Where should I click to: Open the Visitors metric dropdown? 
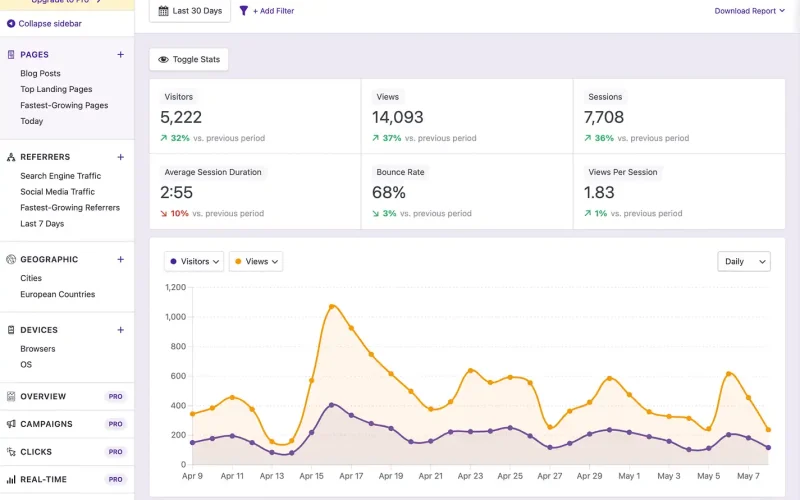pyautogui.click(x=195, y=261)
